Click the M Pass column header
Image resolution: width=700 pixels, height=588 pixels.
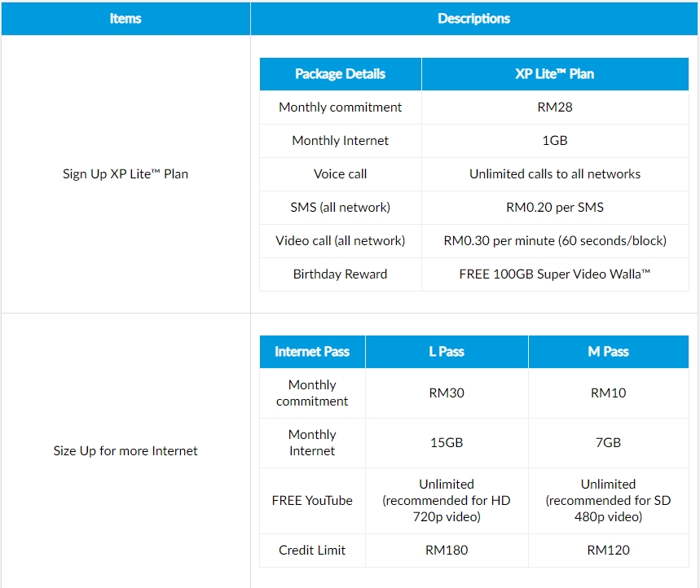tap(608, 352)
